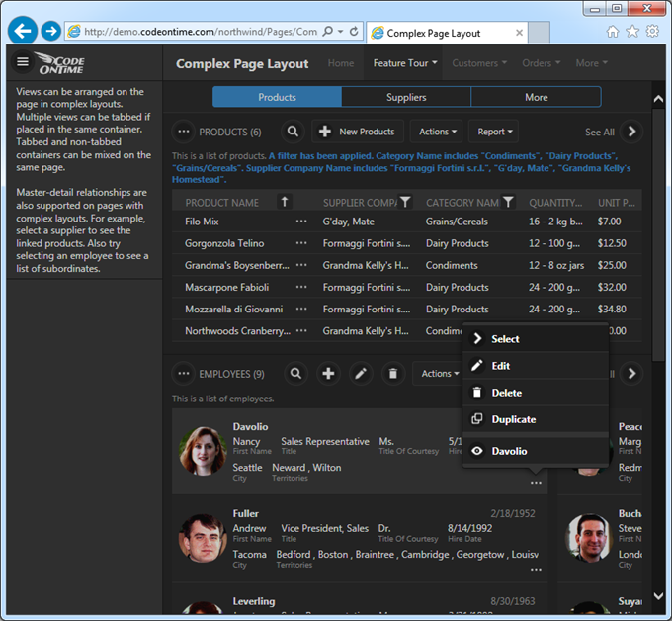Open the Feature Tour dropdown menu
The image size is (672, 621).
(x=405, y=63)
